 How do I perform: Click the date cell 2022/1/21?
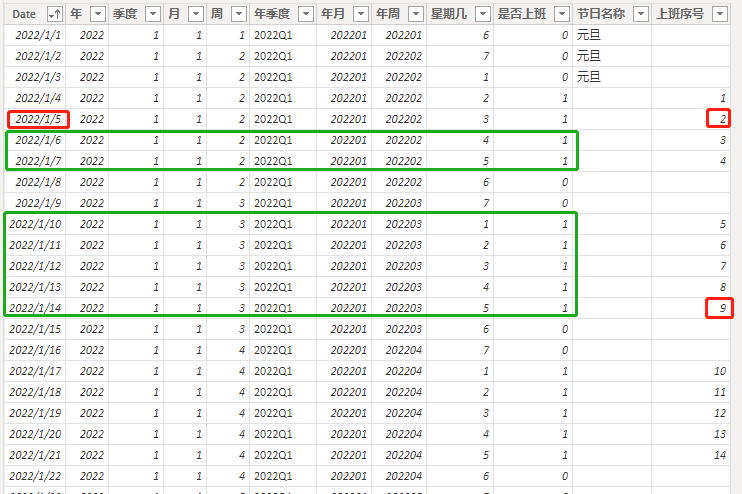coord(35,455)
